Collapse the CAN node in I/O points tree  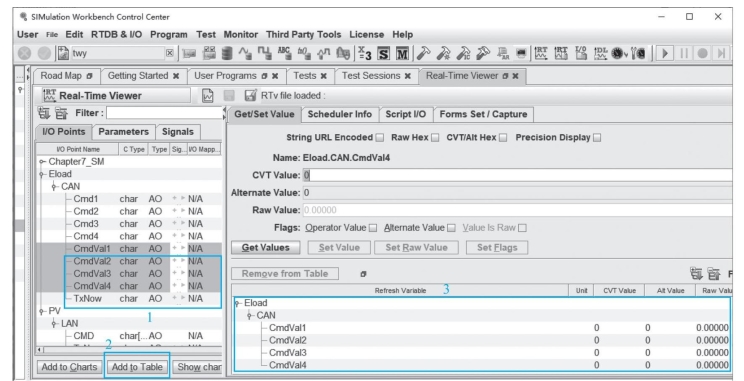[55, 187]
